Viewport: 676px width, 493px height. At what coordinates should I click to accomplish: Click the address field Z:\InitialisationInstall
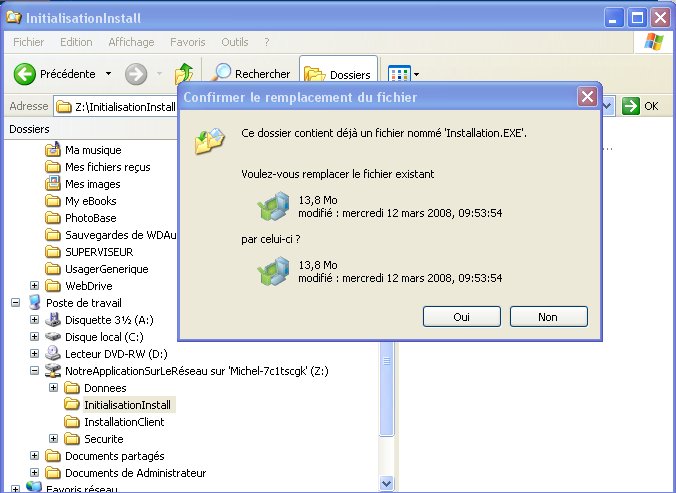tap(116, 106)
